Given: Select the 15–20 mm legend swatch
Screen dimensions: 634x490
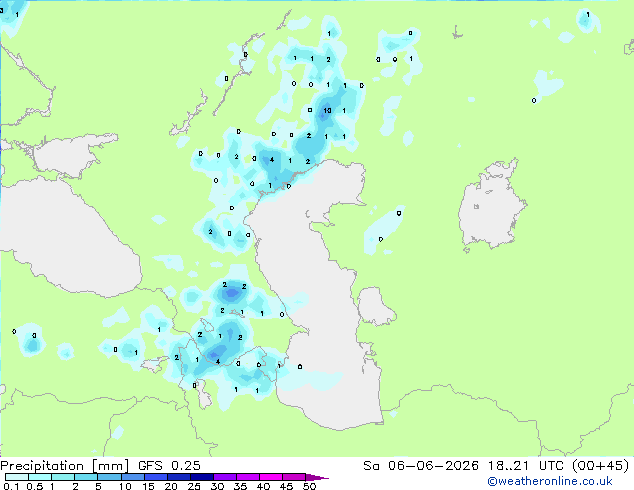Looking at the screenshot, I should coord(156,477).
